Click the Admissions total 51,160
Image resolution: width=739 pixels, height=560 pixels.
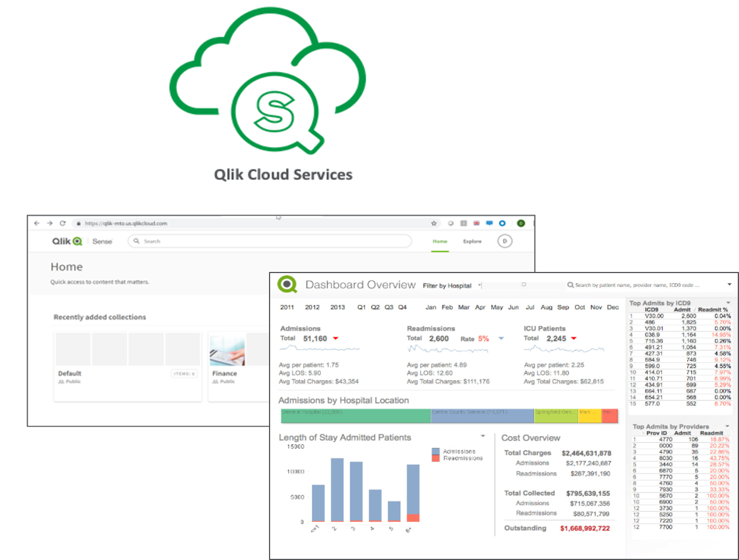[315, 339]
